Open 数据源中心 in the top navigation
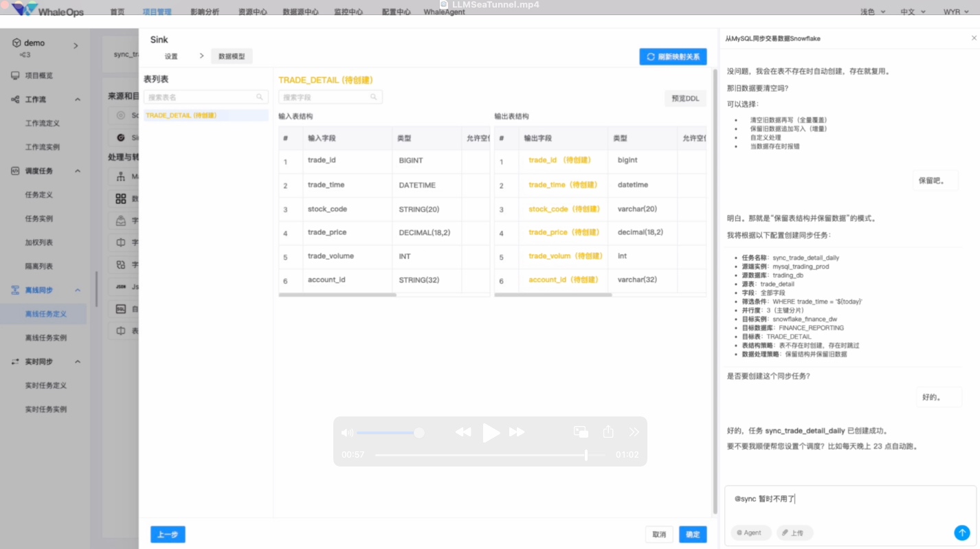The image size is (980, 549). 300,12
